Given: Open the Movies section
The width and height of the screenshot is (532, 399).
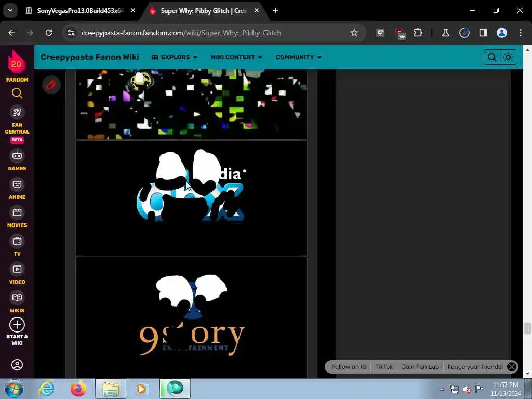Looking at the screenshot, I should tap(17, 217).
